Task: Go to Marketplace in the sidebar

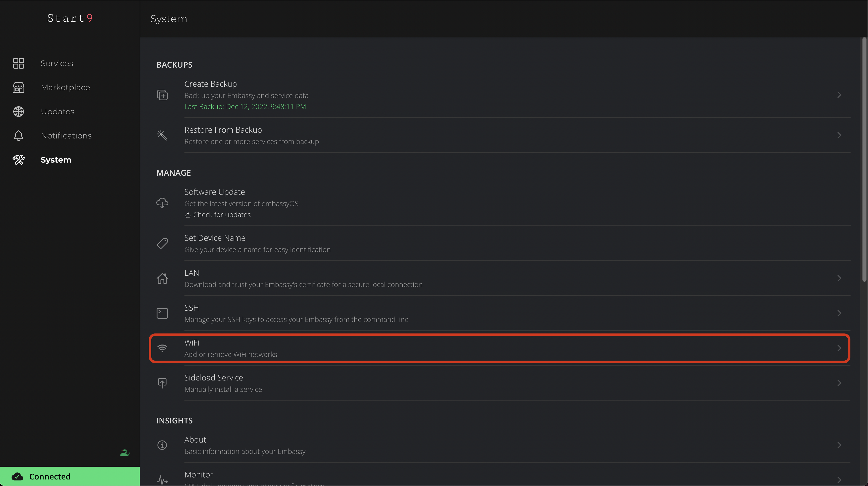Action: pyautogui.click(x=65, y=88)
